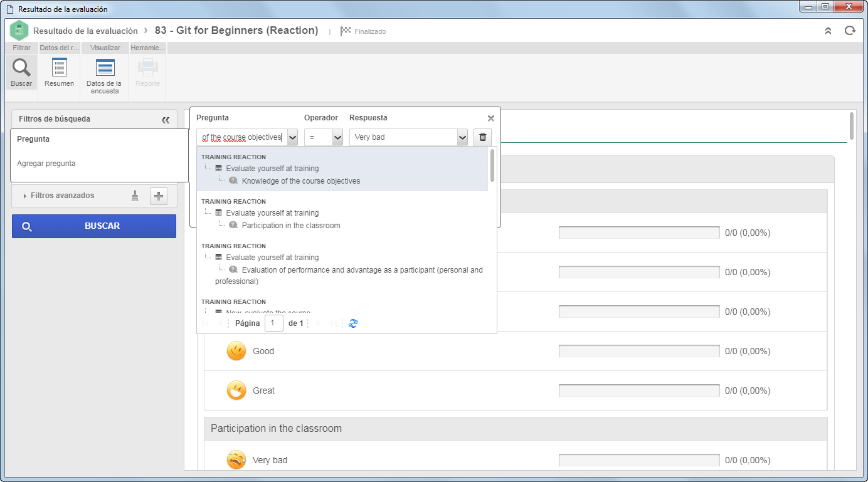Viewport: 868px width, 482px height.
Task: Click the Great row 0/0 (0,00%) value
Action: (x=748, y=390)
